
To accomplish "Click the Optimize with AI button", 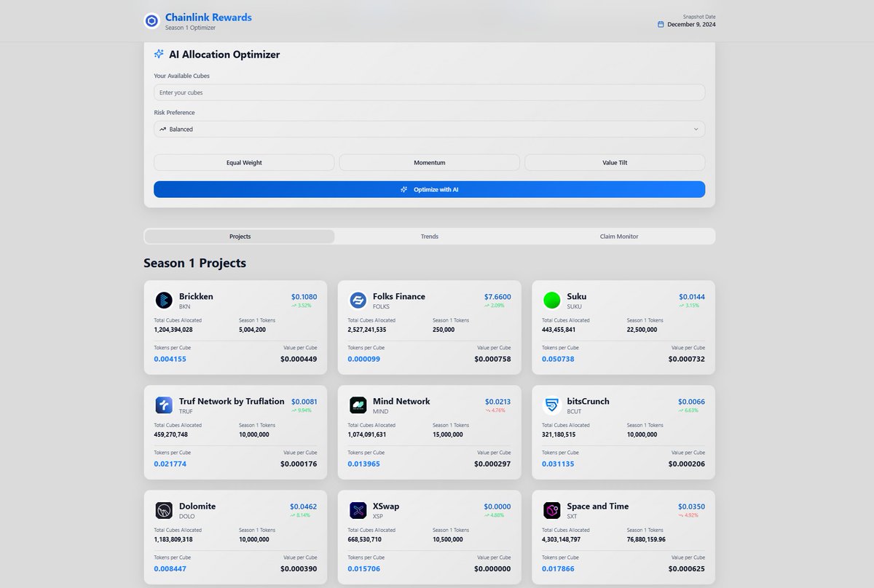I will 429,189.
